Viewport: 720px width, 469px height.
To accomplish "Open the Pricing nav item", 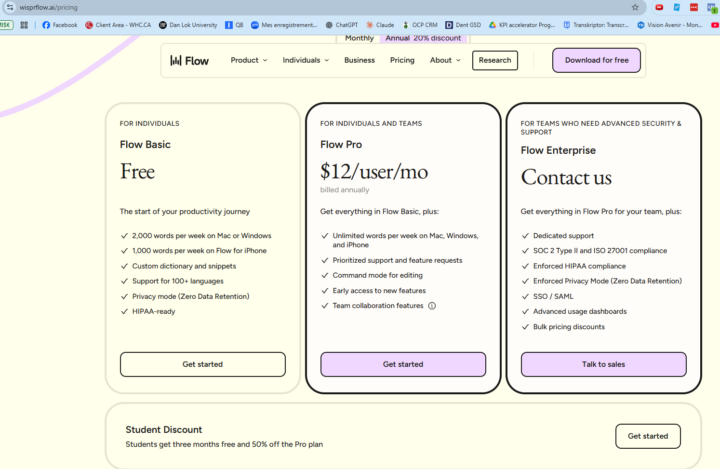I will [x=402, y=60].
